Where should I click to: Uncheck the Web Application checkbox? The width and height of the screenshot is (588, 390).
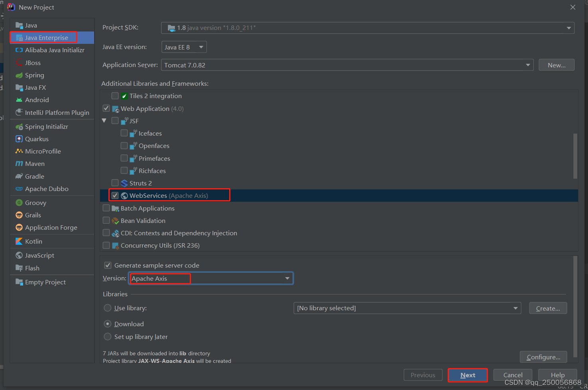pyautogui.click(x=106, y=108)
